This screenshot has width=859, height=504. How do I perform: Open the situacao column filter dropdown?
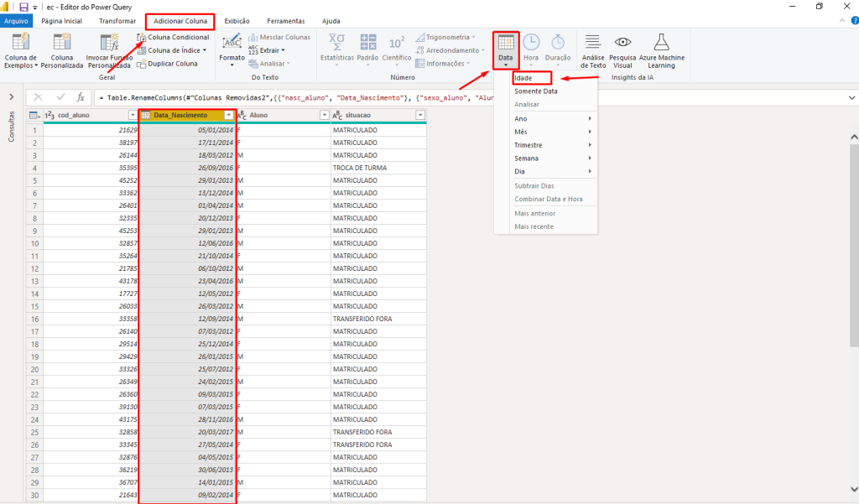pos(420,115)
